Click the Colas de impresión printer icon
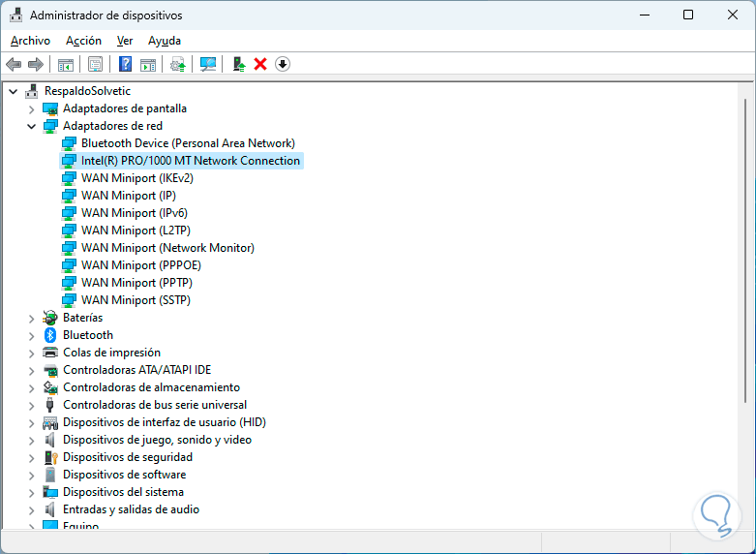This screenshot has width=756, height=554. [x=50, y=353]
